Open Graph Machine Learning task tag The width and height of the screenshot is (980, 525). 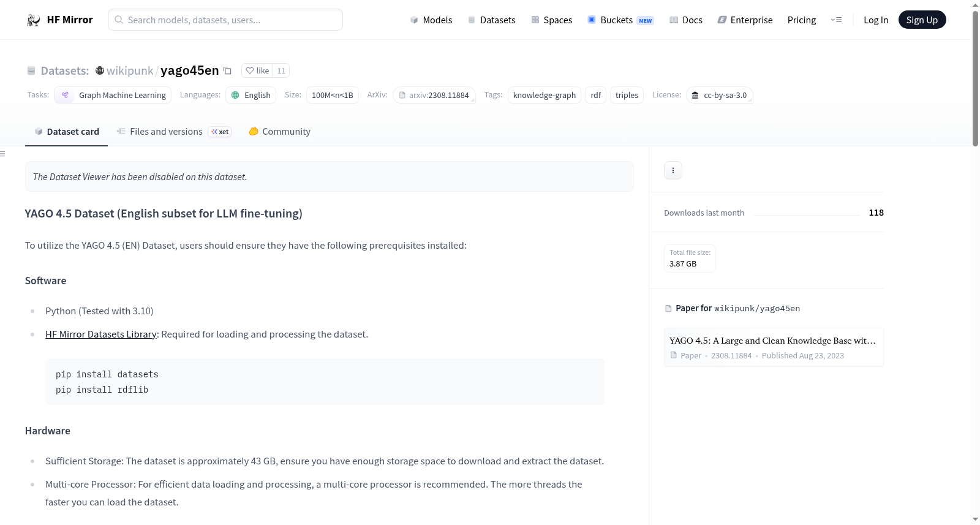pos(113,95)
